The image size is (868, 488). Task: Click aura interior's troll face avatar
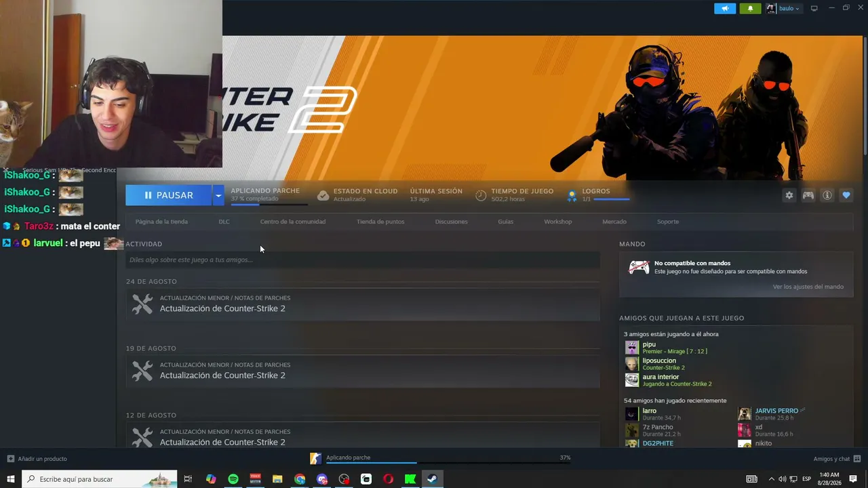point(632,380)
